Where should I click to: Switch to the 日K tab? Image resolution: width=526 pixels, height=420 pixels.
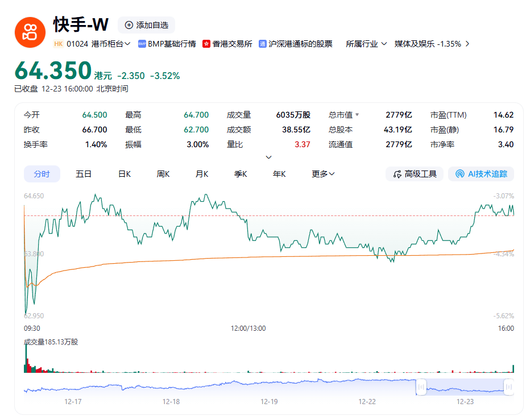pos(124,174)
